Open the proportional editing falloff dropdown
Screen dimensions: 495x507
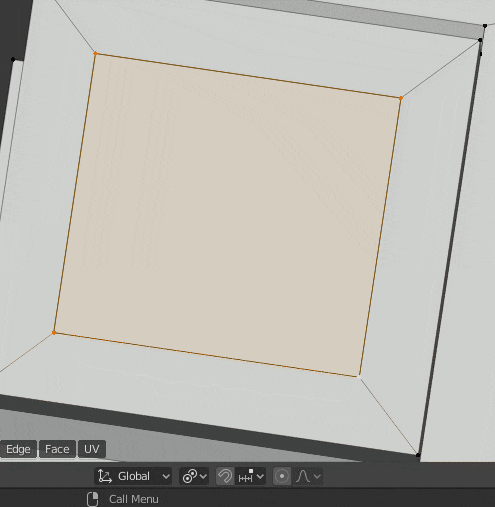308,476
